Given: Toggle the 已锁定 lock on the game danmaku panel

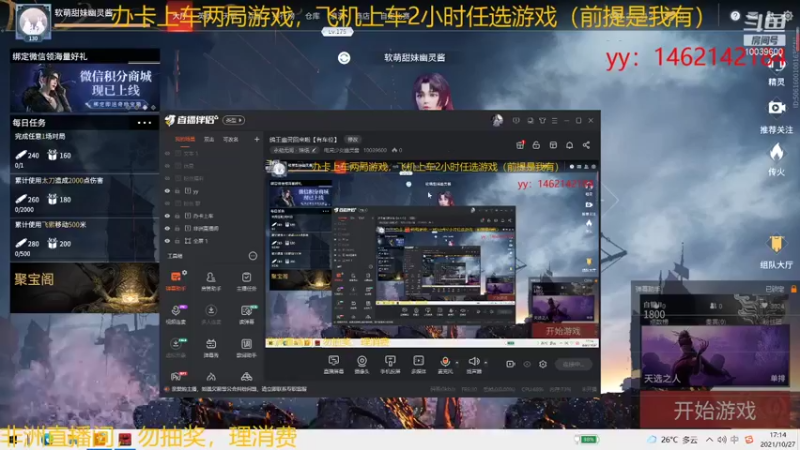Looking at the screenshot, I should 793,289.
